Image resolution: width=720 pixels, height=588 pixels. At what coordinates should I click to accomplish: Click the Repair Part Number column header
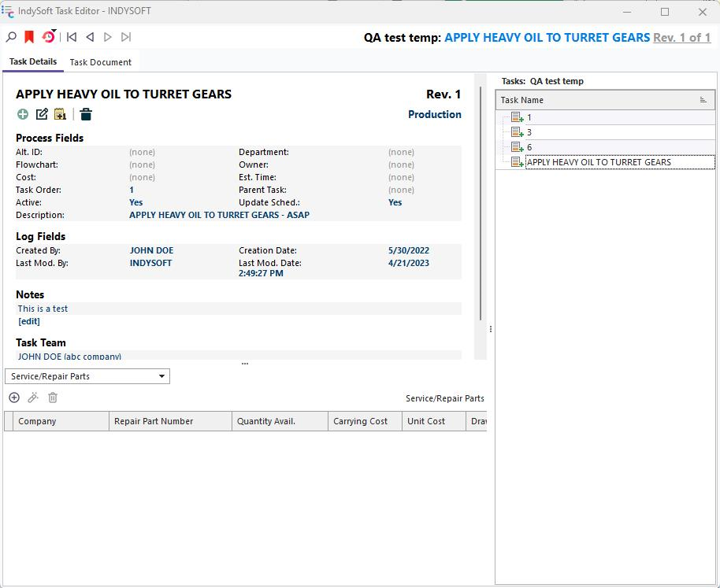(154, 421)
